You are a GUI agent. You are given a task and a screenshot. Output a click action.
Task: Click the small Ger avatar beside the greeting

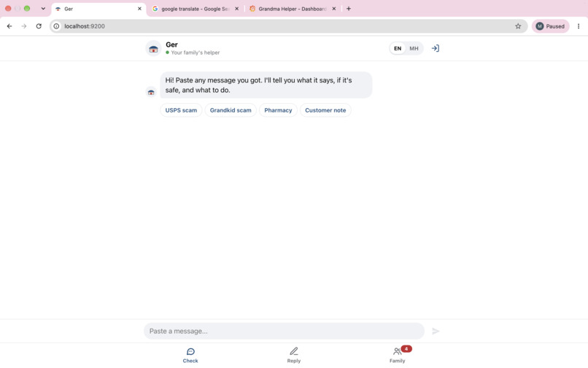(151, 92)
